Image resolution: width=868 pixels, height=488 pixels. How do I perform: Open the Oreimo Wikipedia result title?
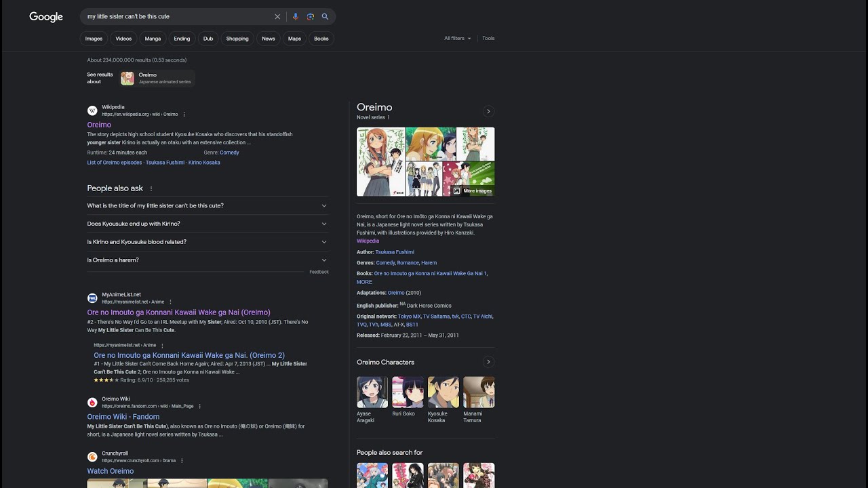pyautogui.click(x=99, y=125)
